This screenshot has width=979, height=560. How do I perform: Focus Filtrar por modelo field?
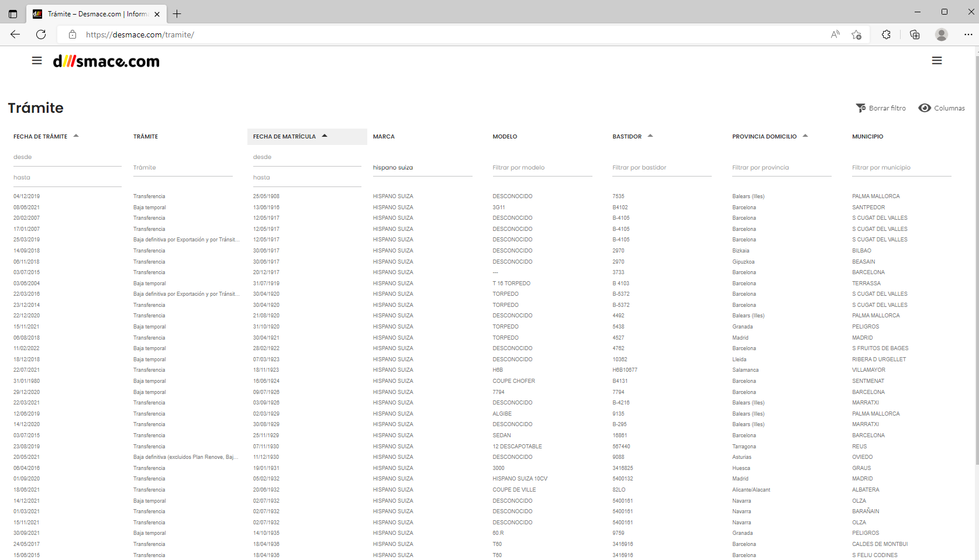pos(542,168)
